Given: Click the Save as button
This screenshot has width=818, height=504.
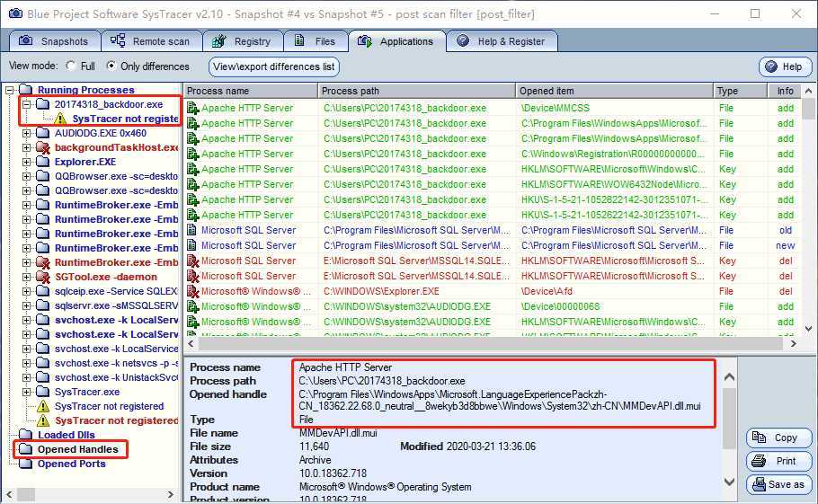Looking at the screenshot, I should coord(778,484).
